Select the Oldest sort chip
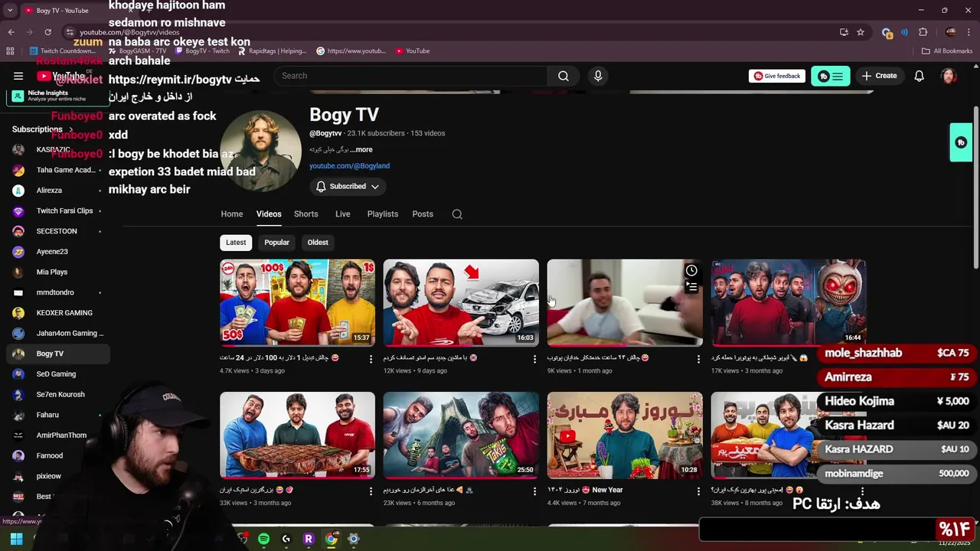 click(x=318, y=243)
